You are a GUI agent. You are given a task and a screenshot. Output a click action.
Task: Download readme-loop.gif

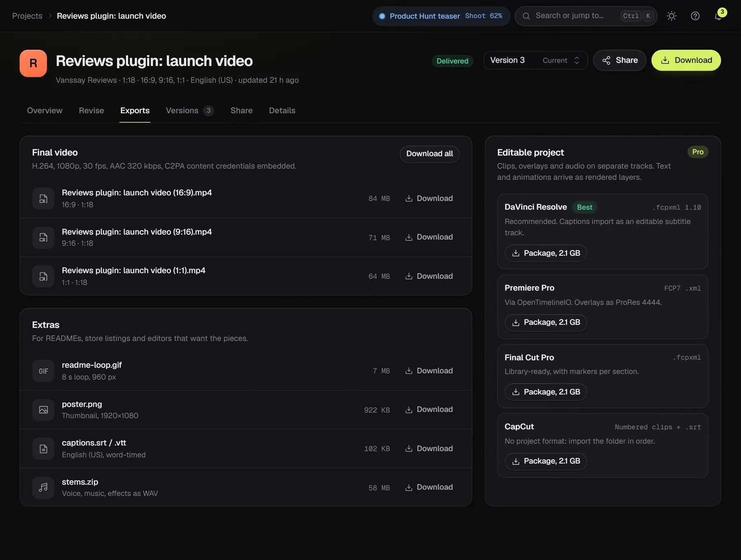coord(429,371)
